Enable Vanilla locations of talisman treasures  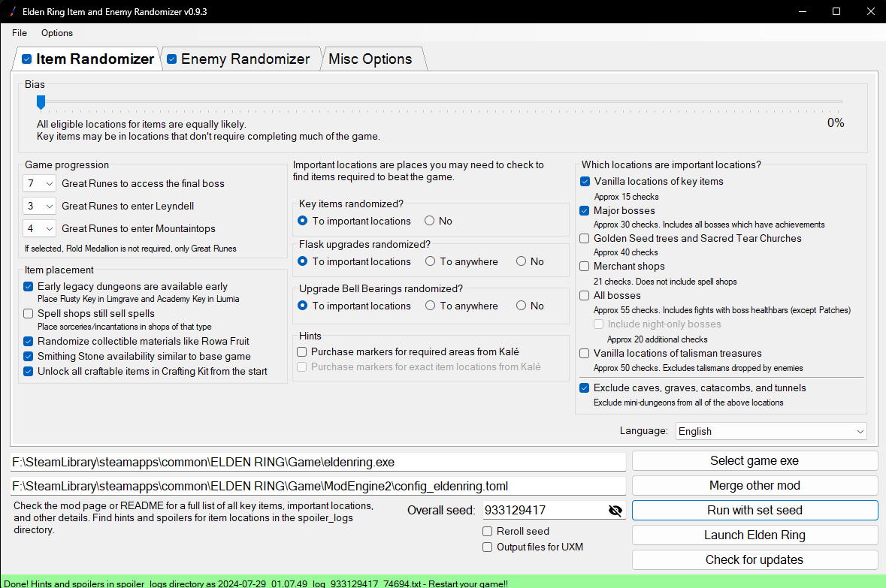[585, 354]
